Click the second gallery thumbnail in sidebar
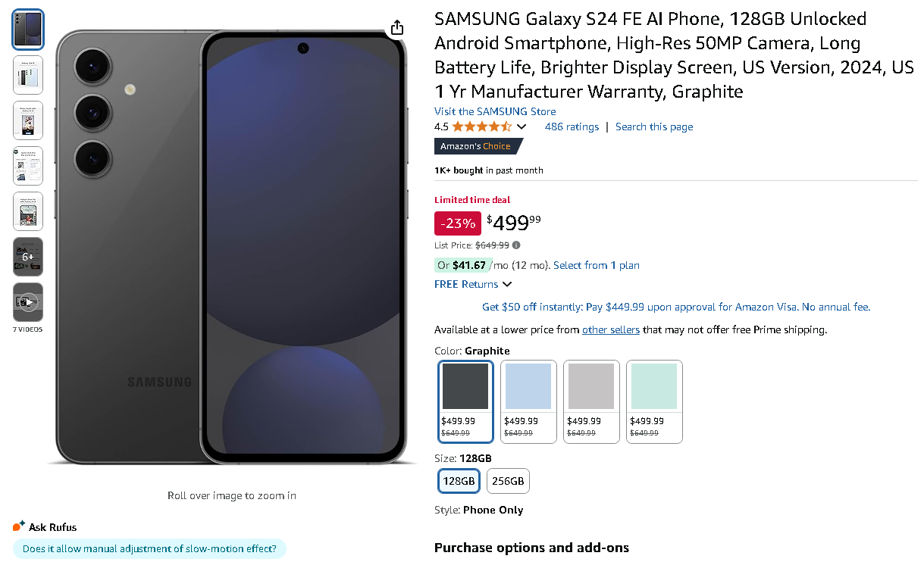This screenshot has width=924, height=562. [27, 74]
